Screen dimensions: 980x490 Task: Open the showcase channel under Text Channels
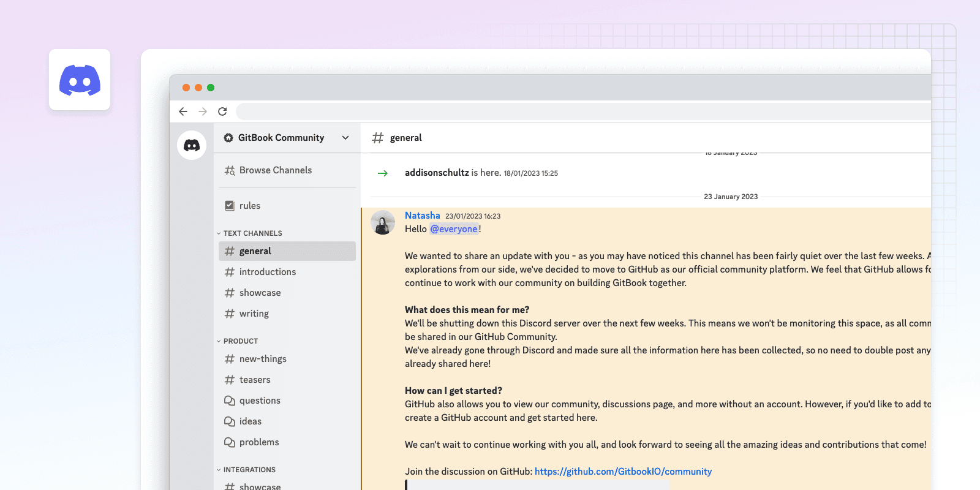pos(287,293)
